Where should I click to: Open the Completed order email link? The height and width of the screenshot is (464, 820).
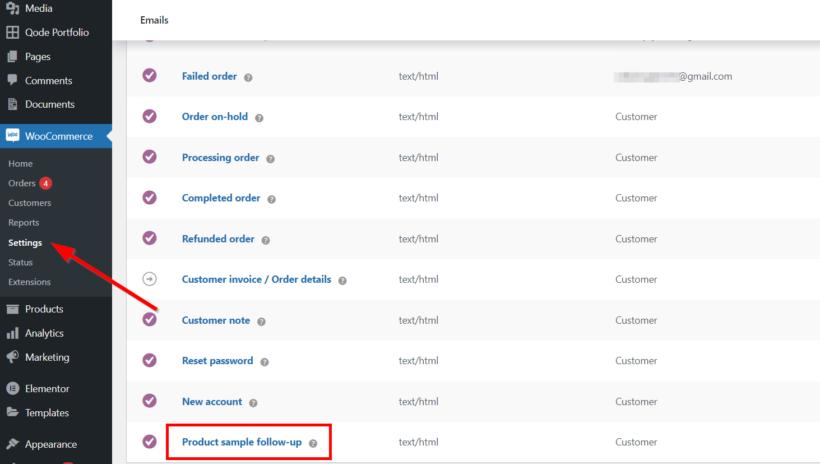(221, 198)
